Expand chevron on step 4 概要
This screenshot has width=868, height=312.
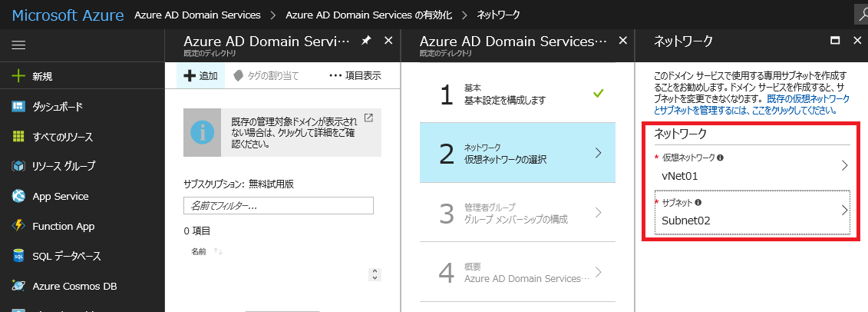pos(599,271)
